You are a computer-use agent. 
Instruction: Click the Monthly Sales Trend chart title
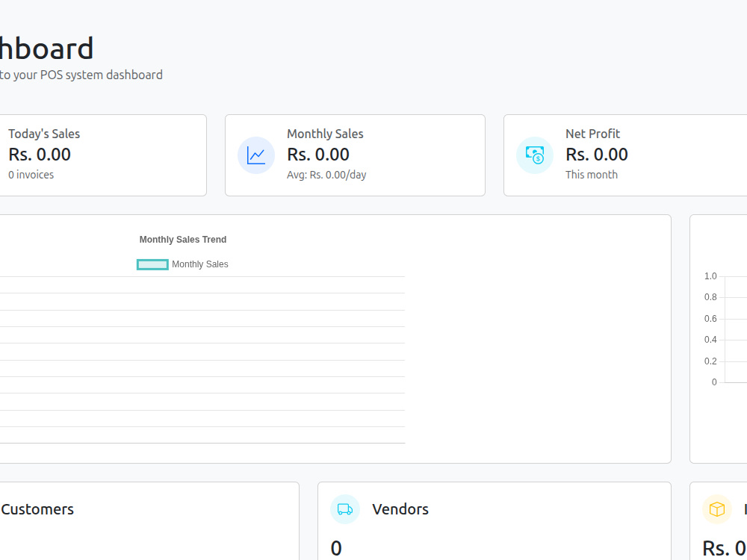[x=183, y=240]
